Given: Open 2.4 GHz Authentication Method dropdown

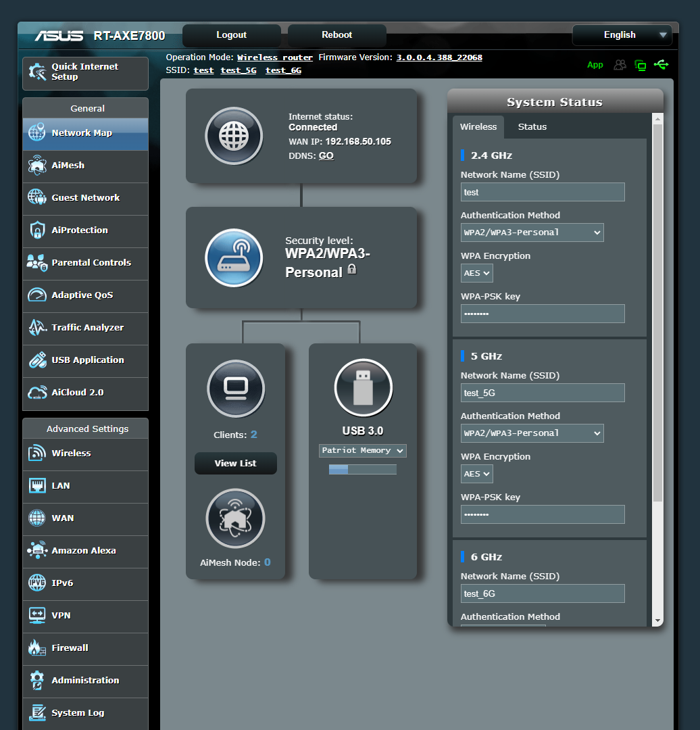Looking at the screenshot, I should 532,233.
